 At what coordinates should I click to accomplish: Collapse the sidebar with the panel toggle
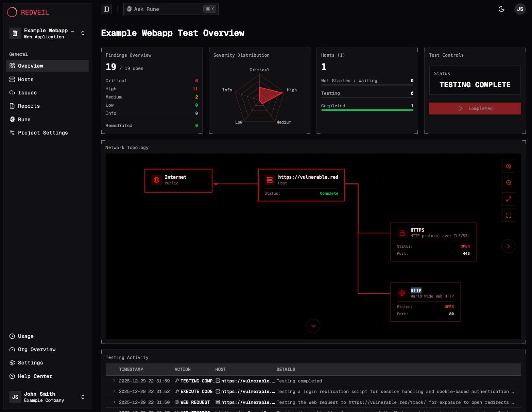(x=106, y=9)
